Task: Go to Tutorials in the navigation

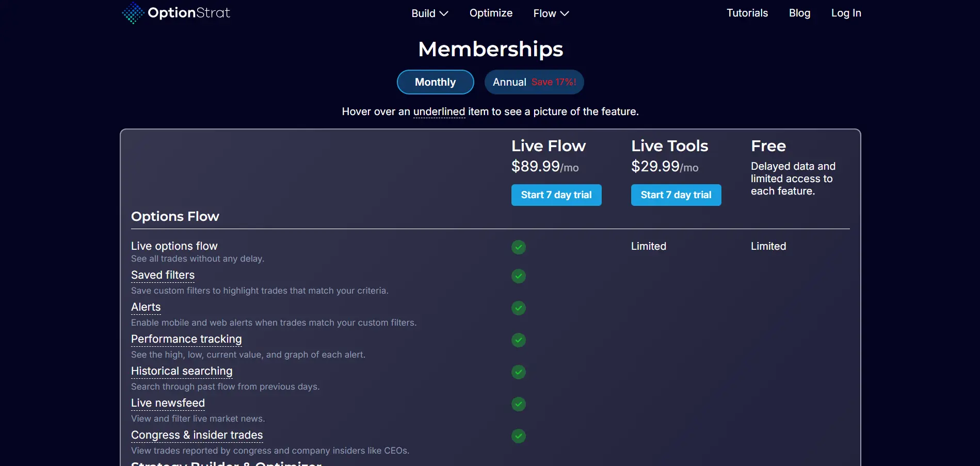Action: [747, 13]
